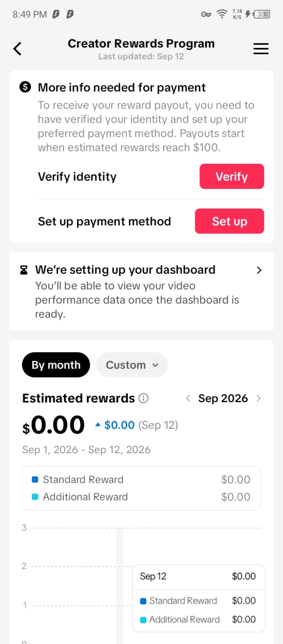Tap the highlighted Sep 12 chart bar
283x644 pixels.
(x=120, y=586)
